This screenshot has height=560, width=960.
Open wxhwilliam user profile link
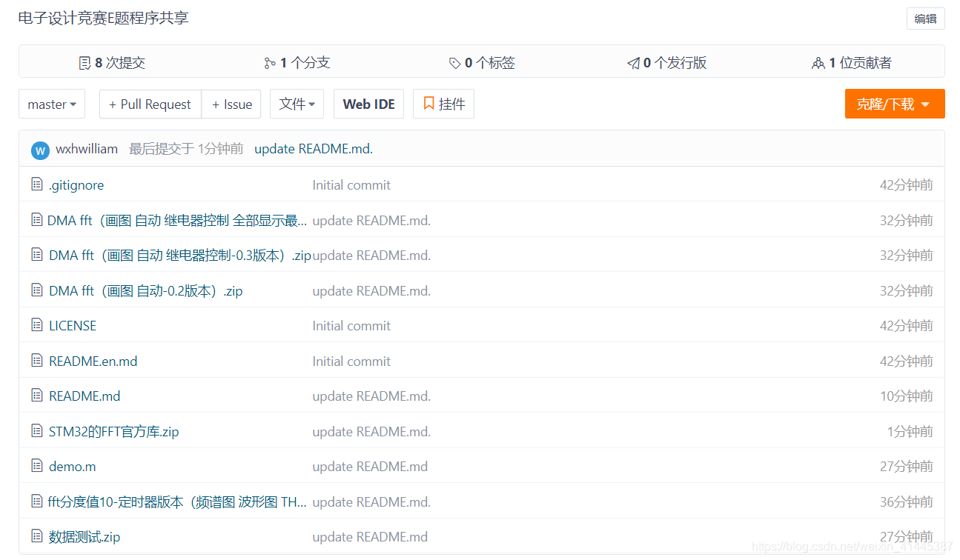point(87,149)
